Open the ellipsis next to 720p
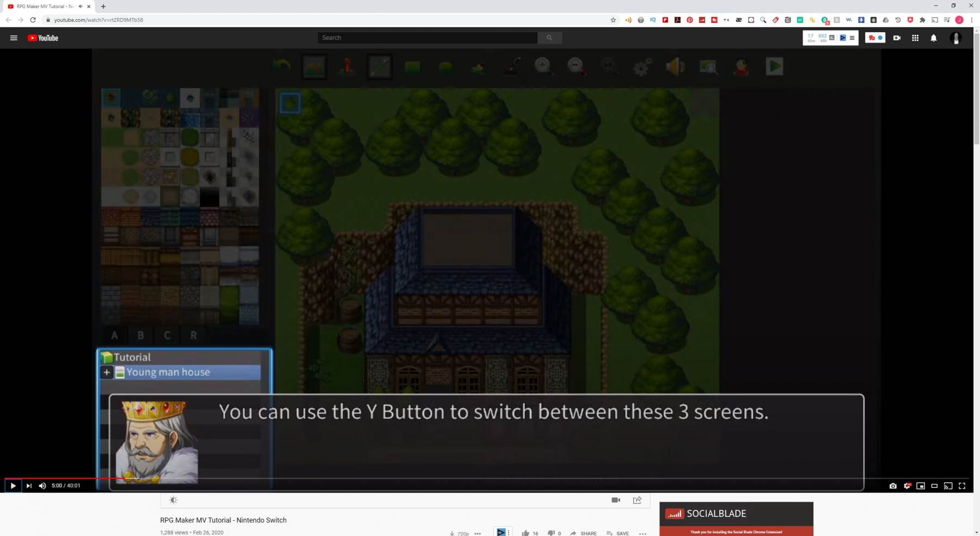Screen dimensions: 980x536 (x=477, y=533)
